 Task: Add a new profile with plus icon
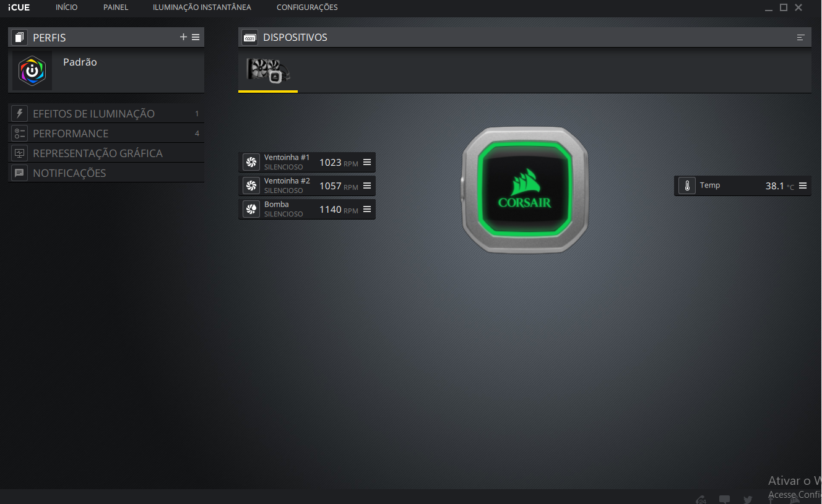pyautogui.click(x=183, y=37)
